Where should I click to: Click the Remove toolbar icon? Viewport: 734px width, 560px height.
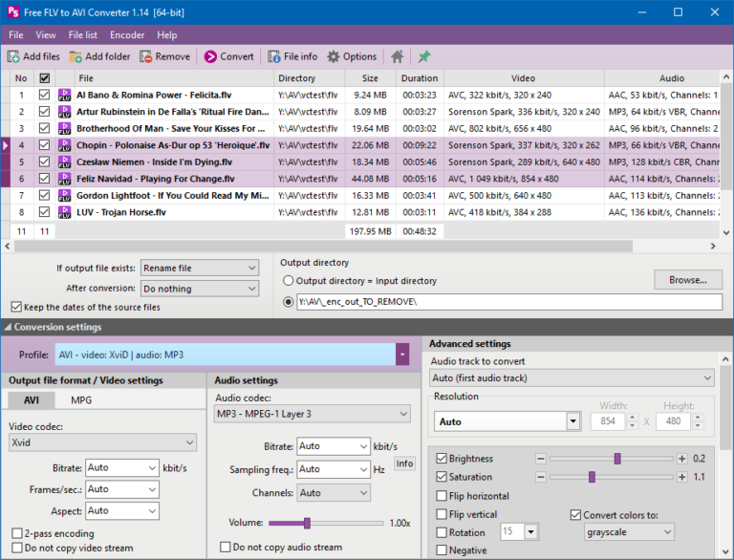click(x=145, y=56)
